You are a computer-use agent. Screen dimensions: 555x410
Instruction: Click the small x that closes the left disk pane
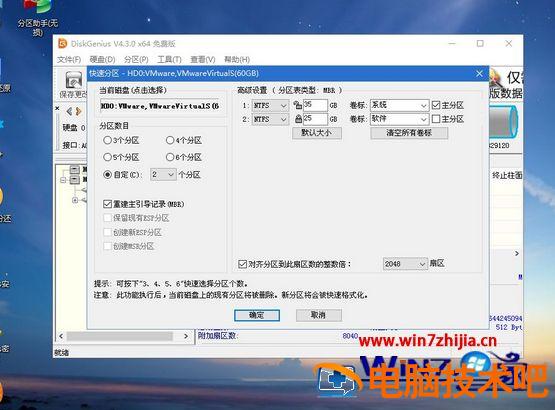coord(57,108)
